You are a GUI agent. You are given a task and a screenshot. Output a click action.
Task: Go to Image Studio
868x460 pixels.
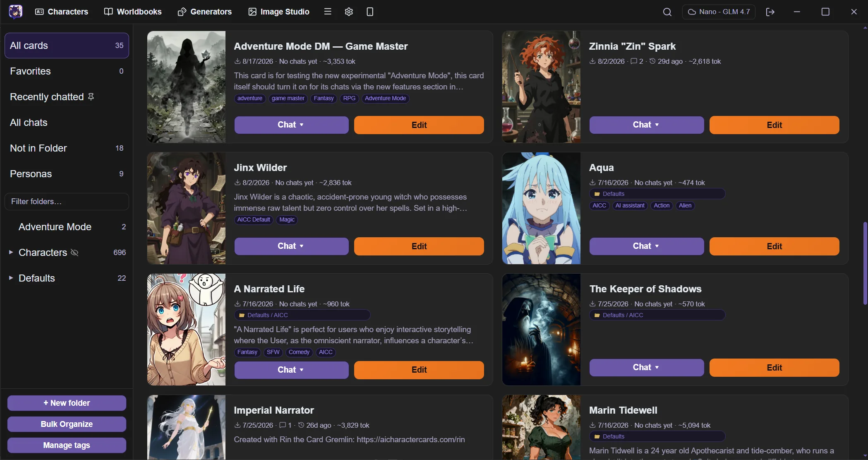[x=279, y=12]
